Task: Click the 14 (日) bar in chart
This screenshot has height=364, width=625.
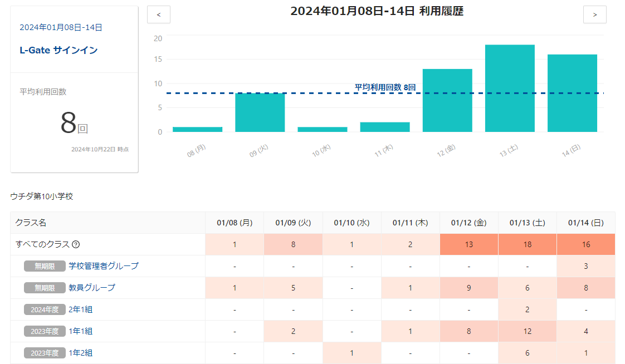Action: pyautogui.click(x=572, y=93)
